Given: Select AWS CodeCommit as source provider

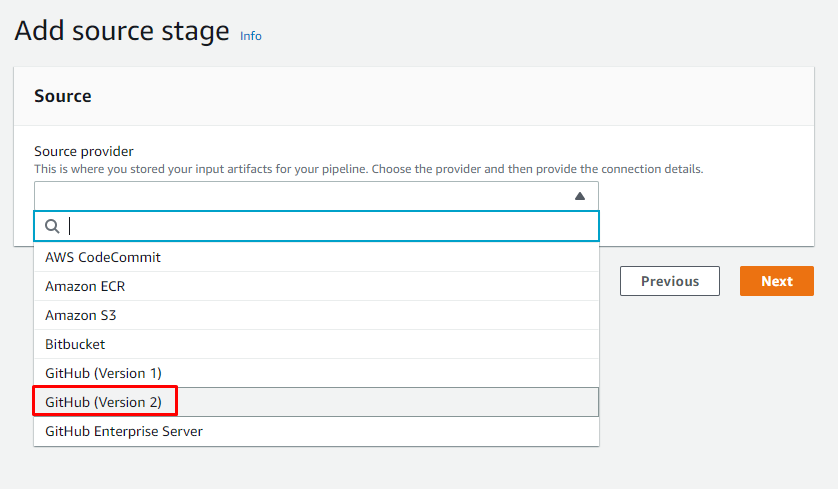Looking at the screenshot, I should point(103,257).
